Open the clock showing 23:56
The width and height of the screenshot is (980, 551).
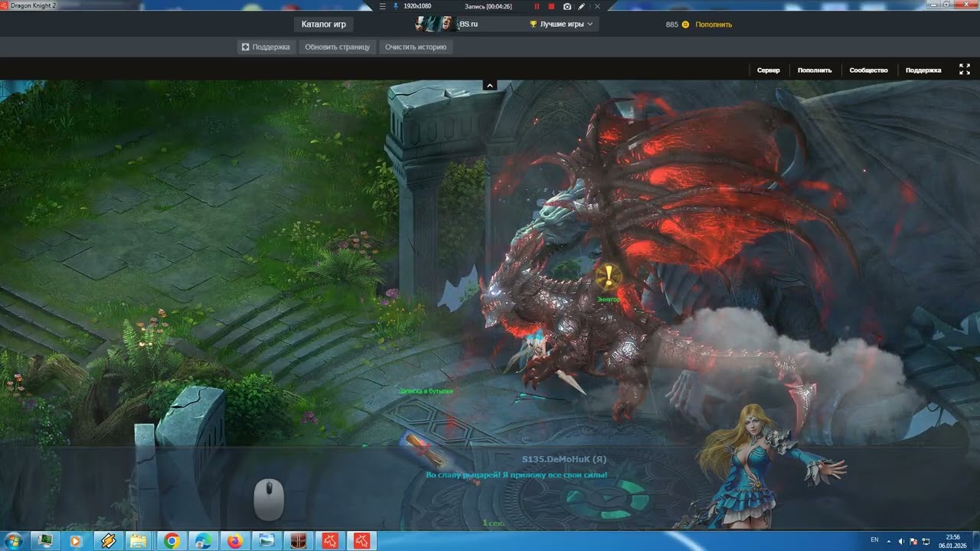pyautogui.click(x=952, y=541)
